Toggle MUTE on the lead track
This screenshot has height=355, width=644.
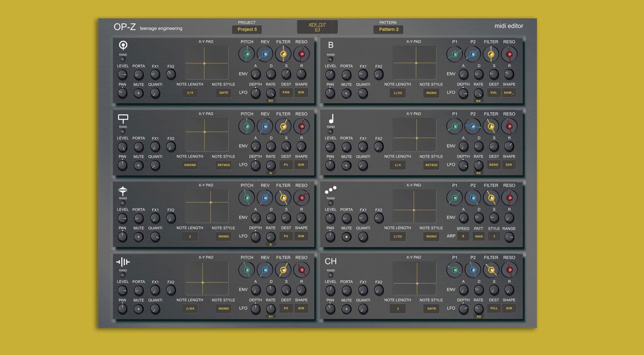(346, 165)
